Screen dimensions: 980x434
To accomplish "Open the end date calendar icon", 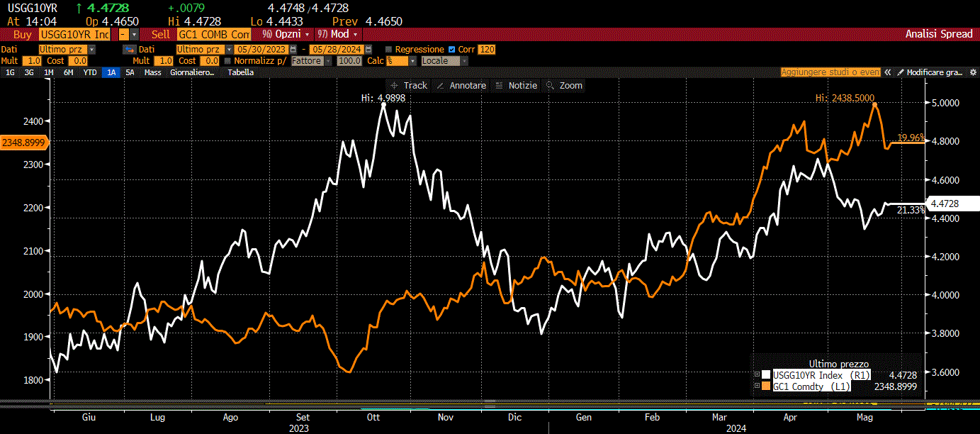I will coord(368,50).
